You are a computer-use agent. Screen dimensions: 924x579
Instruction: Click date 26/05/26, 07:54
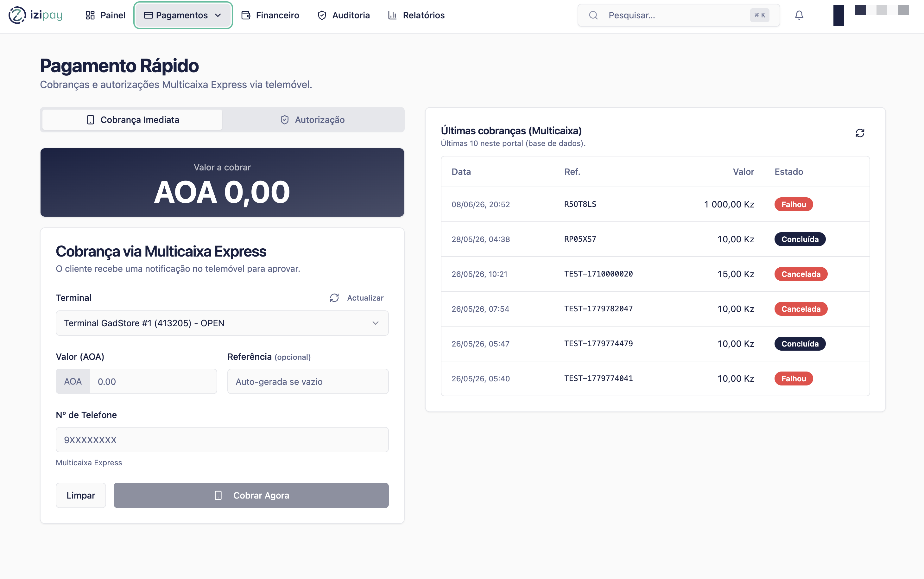pos(480,309)
